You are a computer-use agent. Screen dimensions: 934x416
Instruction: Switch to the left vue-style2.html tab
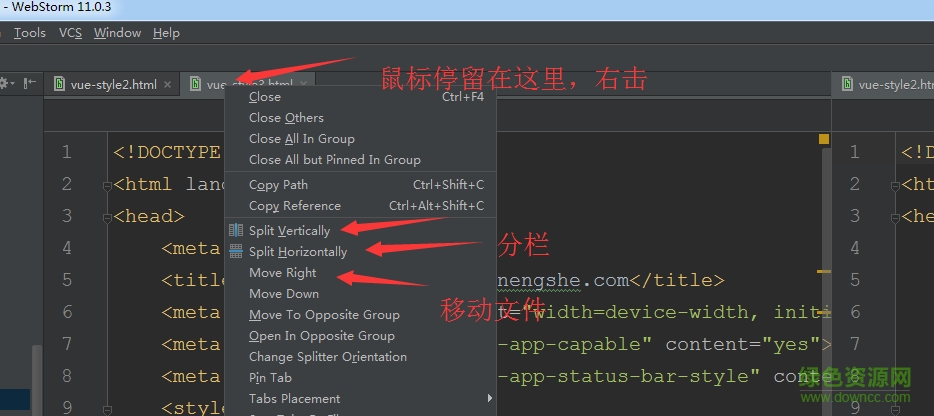tap(113, 85)
